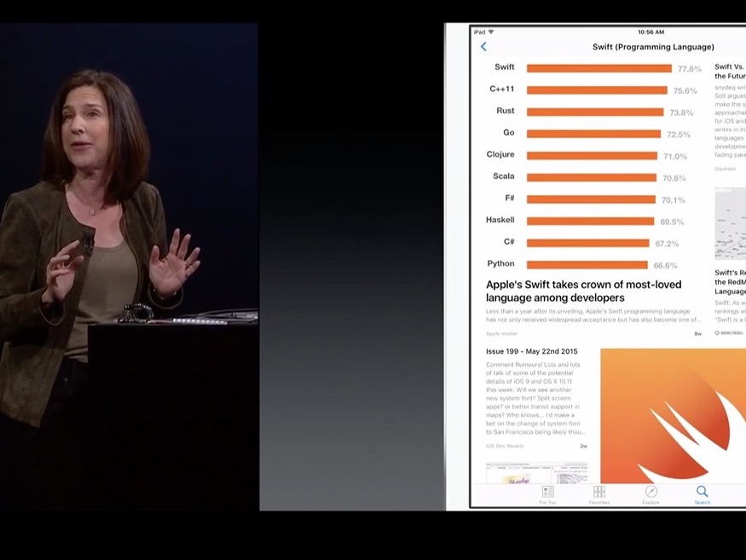Click the 77.6% value
Screen dimensions: 746x560
point(690,69)
